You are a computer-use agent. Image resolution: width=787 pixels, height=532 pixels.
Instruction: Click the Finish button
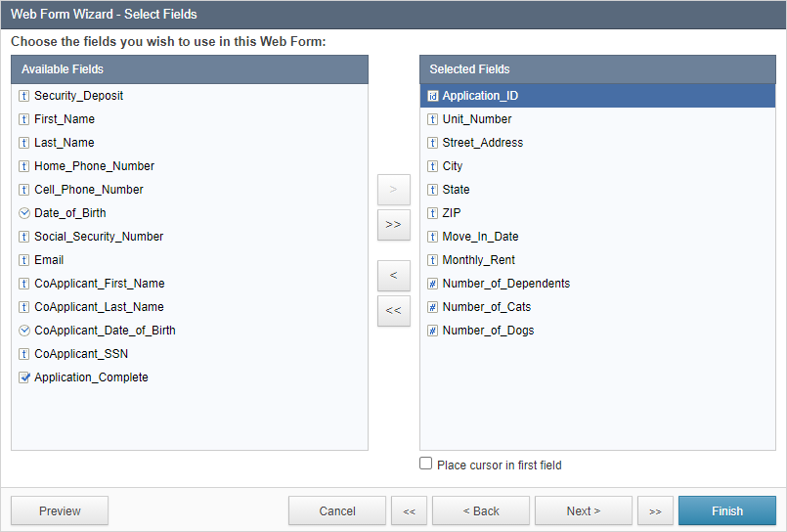726,510
